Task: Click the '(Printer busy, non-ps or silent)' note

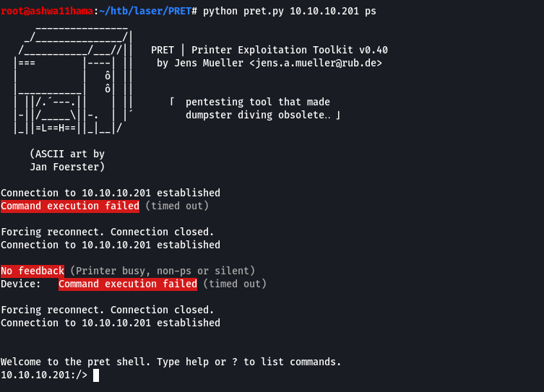Action: pos(163,271)
